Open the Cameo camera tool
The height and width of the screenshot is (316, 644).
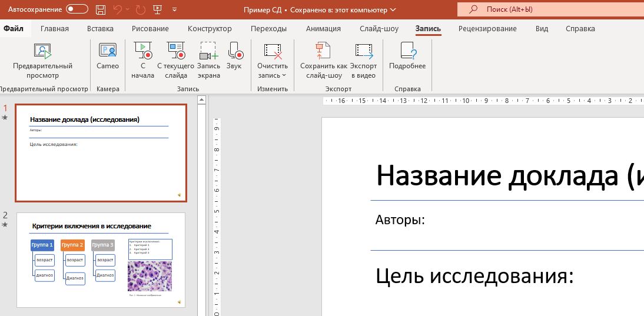pyautogui.click(x=108, y=52)
